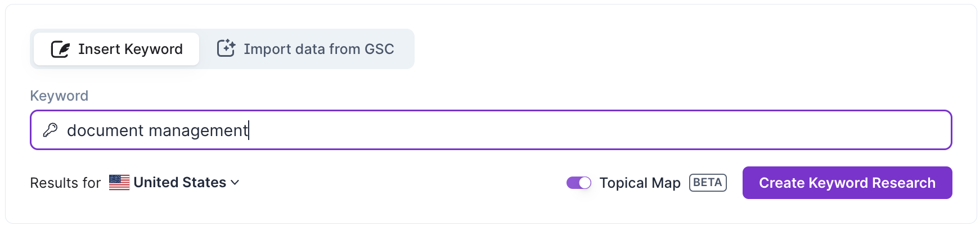Click the feather icon on Insert Keyword

click(x=60, y=49)
